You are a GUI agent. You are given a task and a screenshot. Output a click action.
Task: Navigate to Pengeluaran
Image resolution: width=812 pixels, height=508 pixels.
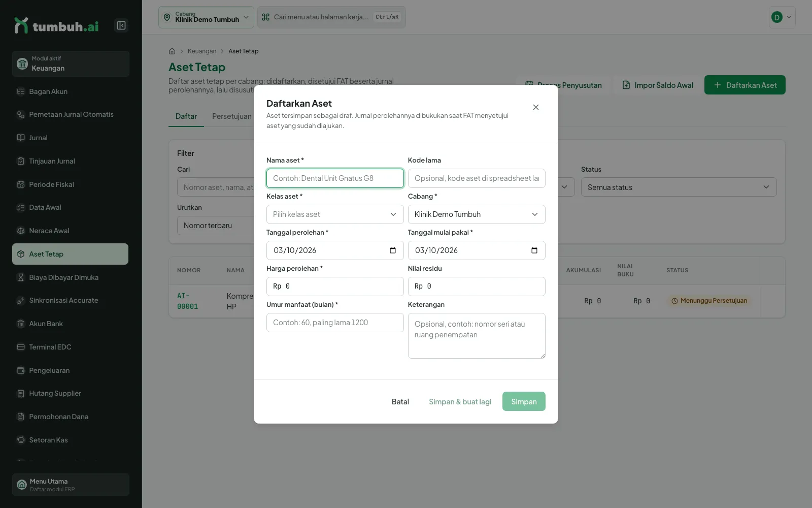click(x=71, y=370)
